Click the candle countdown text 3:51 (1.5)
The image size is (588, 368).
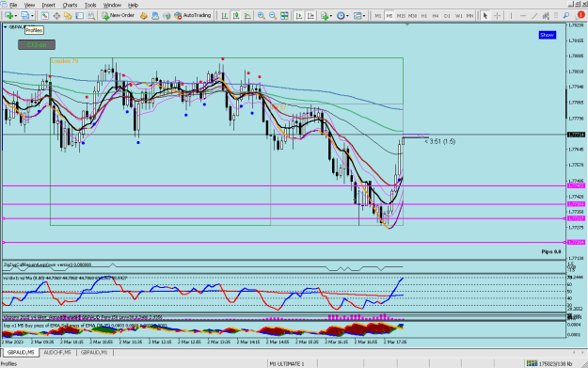click(440, 141)
